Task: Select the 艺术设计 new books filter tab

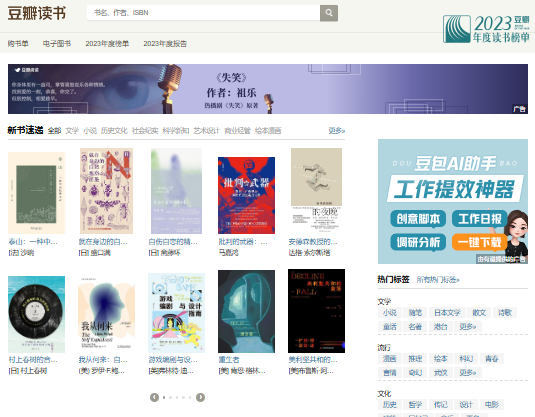Action: point(206,131)
